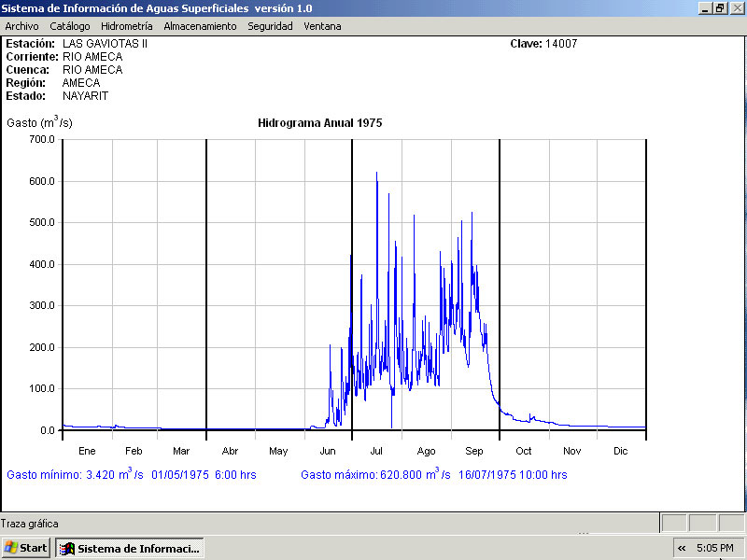The width and height of the screenshot is (747, 560).
Task: Click the Gasto mínimo summary text
Action: [x=131, y=475]
